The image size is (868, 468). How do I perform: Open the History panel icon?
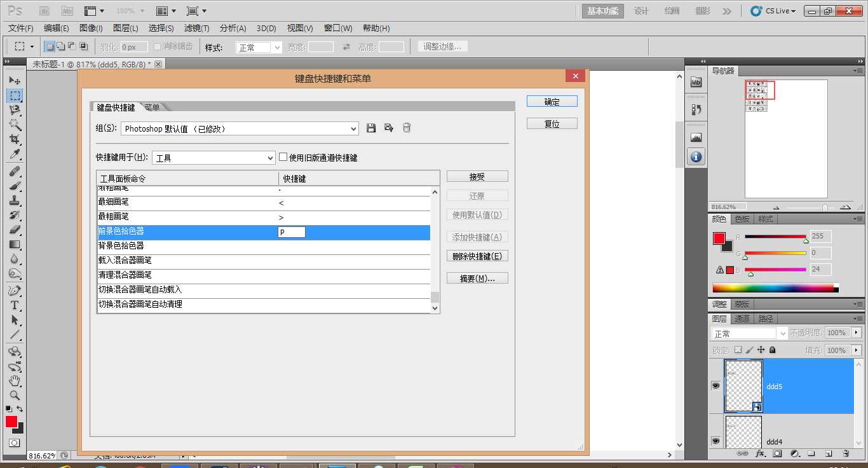[696, 110]
